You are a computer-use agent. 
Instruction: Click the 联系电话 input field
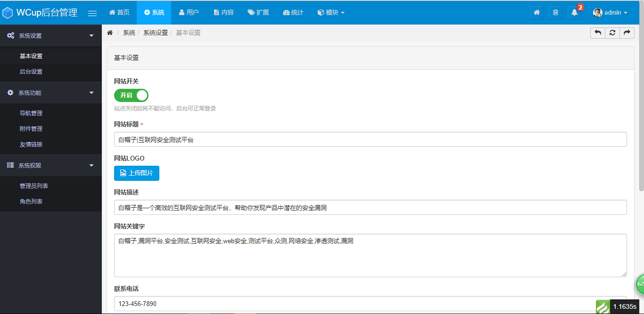coord(371,304)
